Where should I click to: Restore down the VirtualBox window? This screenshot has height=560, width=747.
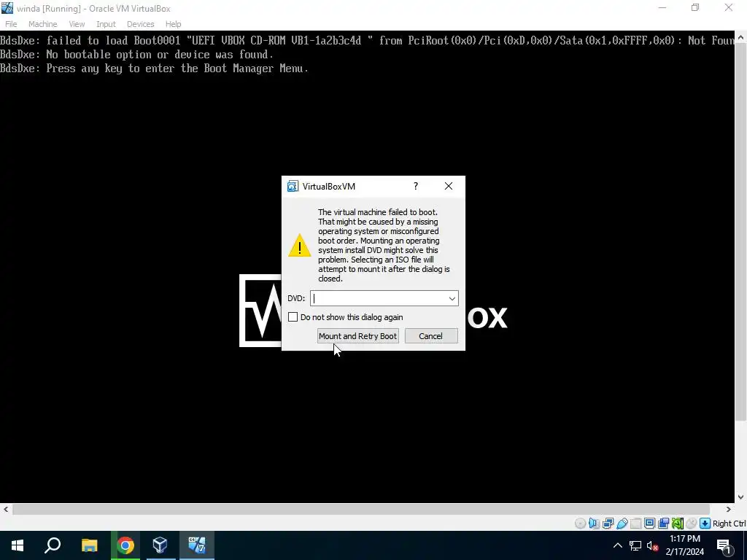click(x=695, y=8)
